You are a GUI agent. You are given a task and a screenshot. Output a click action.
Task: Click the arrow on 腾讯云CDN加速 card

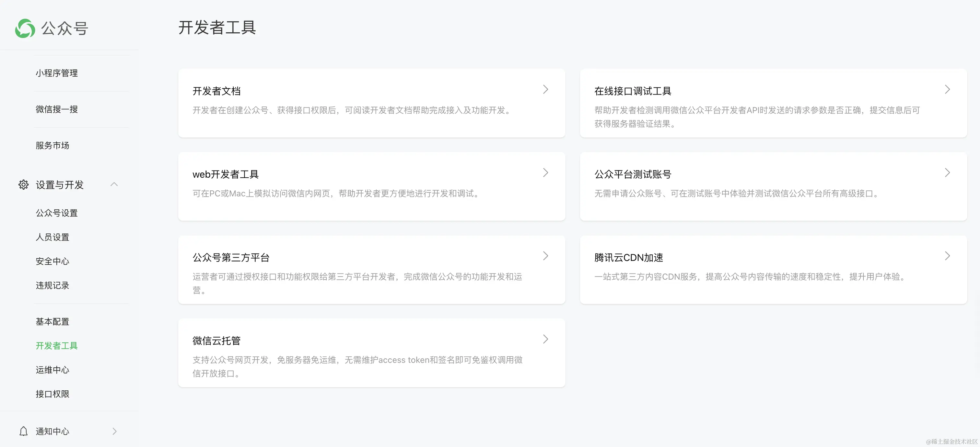coord(947,256)
